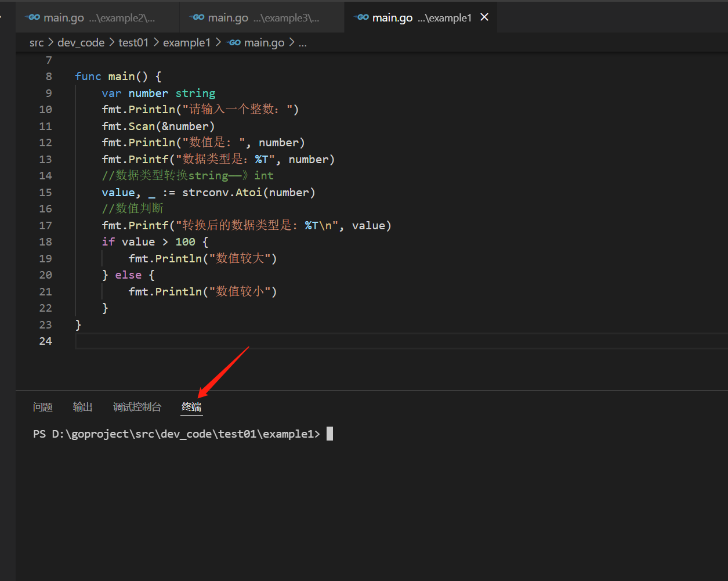Image resolution: width=728 pixels, height=581 pixels.
Task: Click the empty line 24 in the editor
Action: pyautogui.click(x=401, y=341)
